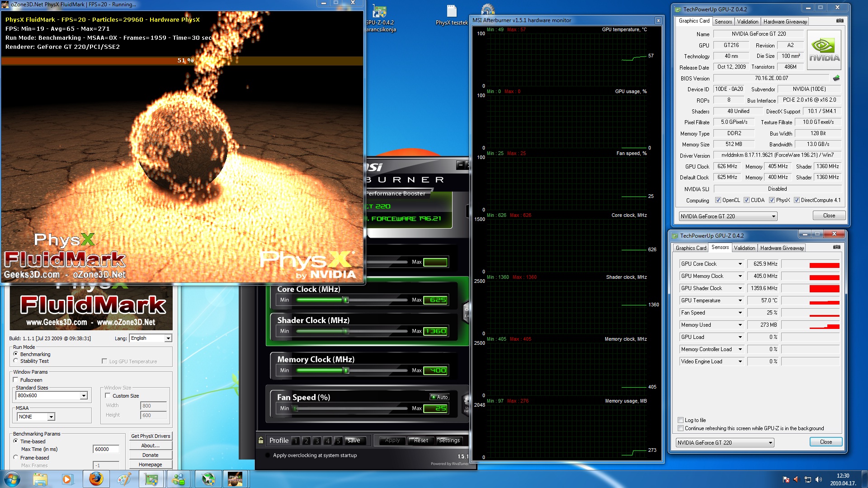Toggle the CUDA checkbox in GPU-Z
The height and width of the screenshot is (488, 868).
tap(747, 200)
